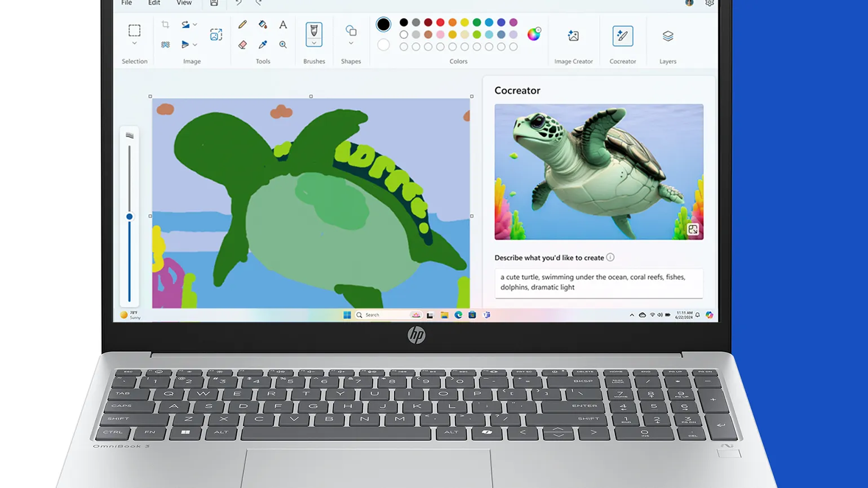Click the Save icon in title bar
This screenshot has width=868, height=488.
(x=214, y=3)
